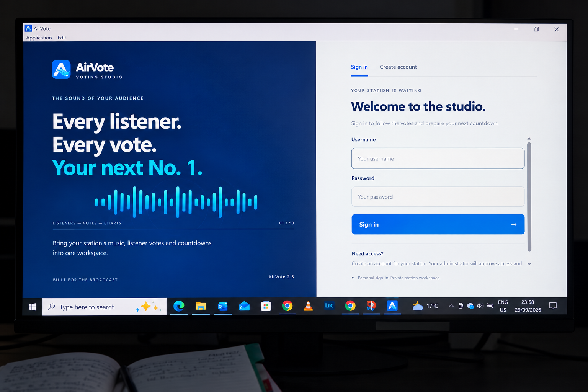The height and width of the screenshot is (392, 588).
Task: Click the '01 / 50' counter text
Action: tap(286, 223)
